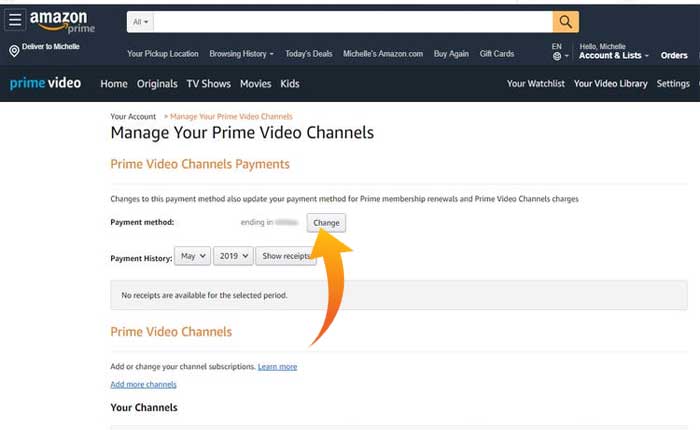Click the Prime Video logo

tap(47, 84)
